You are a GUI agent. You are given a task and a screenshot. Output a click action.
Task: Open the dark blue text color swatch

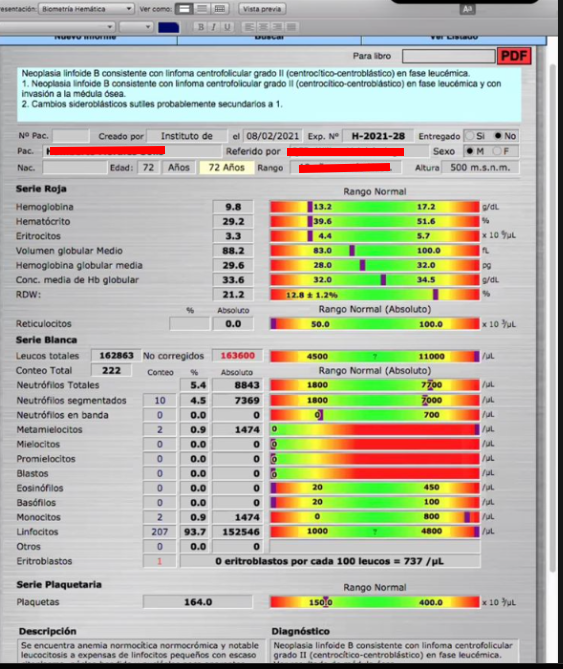coord(168,27)
